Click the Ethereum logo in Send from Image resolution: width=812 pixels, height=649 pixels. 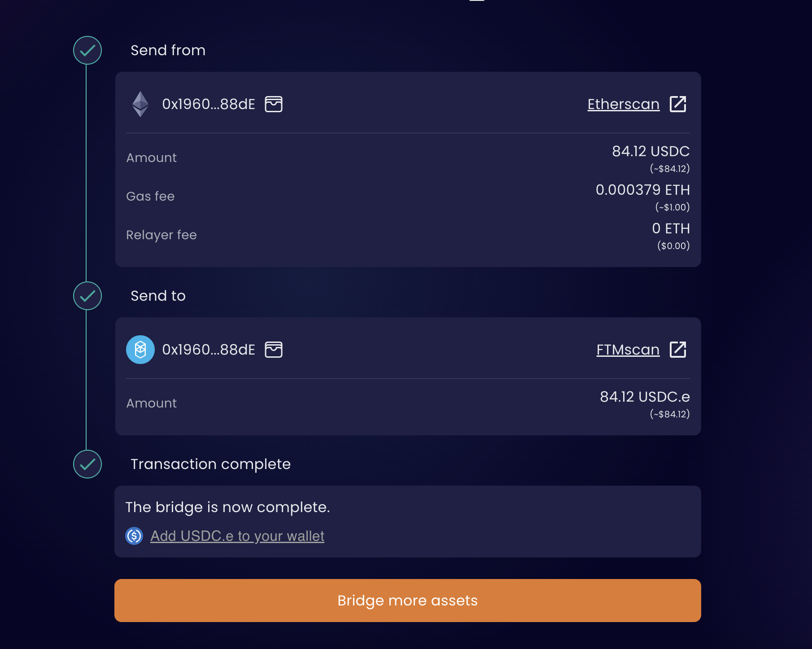coord(140,104)
